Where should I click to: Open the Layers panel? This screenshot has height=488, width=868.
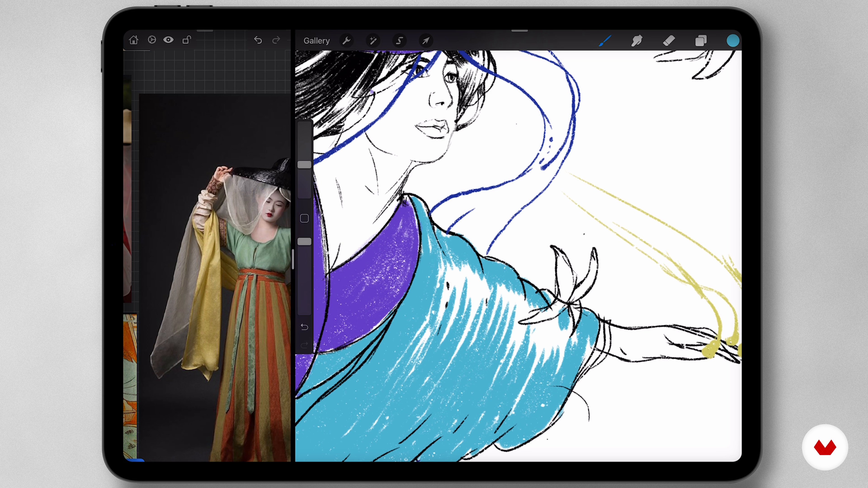pyautogui.click(x=701, y=41)
